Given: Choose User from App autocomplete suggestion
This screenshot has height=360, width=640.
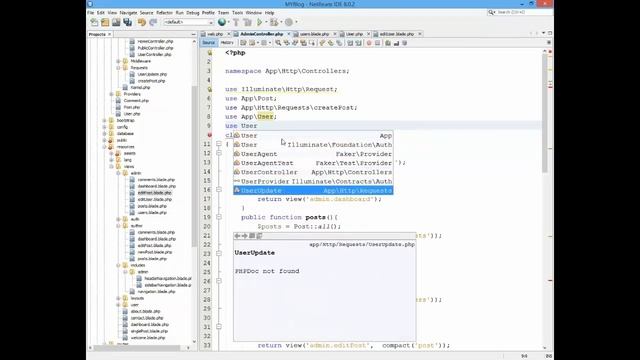Looking at the screenshot, I should pos(313,136).
